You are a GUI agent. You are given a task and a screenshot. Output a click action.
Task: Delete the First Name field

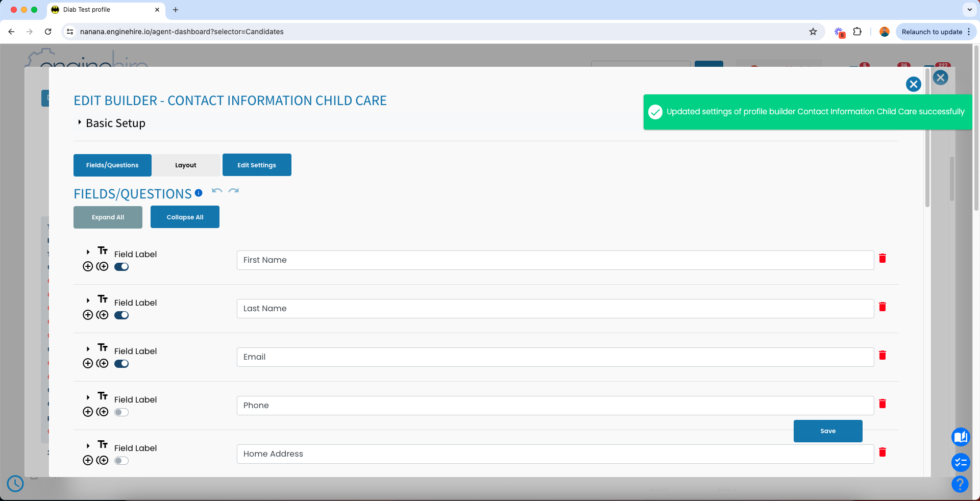882,258
